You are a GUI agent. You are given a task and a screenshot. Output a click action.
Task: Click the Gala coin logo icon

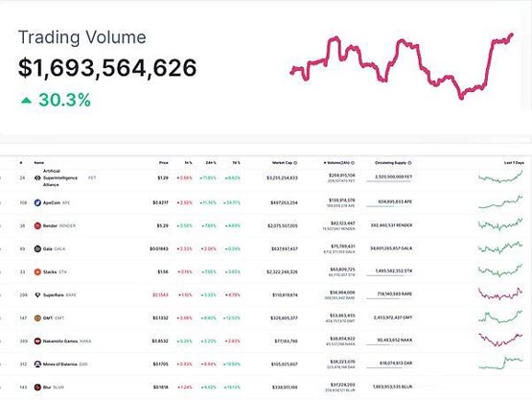(37, 248)
